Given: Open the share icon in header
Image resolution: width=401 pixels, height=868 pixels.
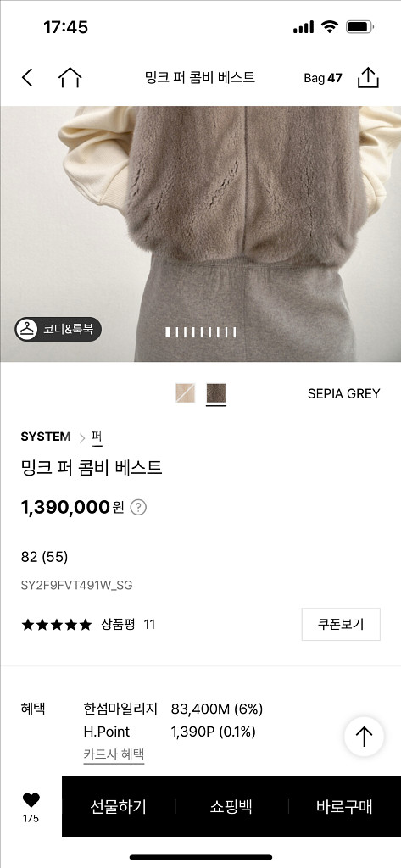Looking at the screenshot, I should tap(368, 77).
